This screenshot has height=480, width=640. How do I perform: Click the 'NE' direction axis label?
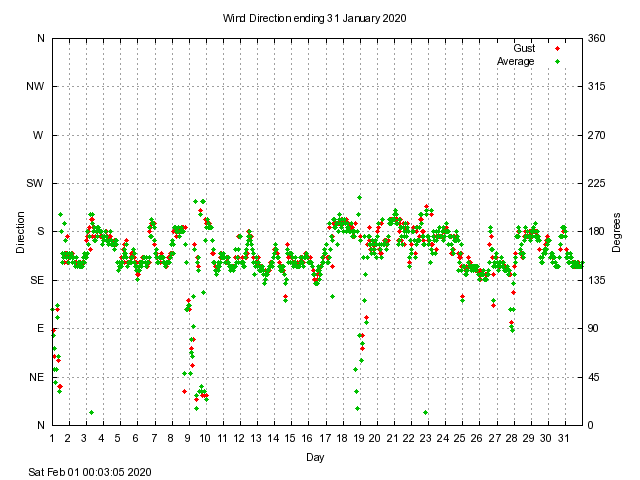pos(36,377)
